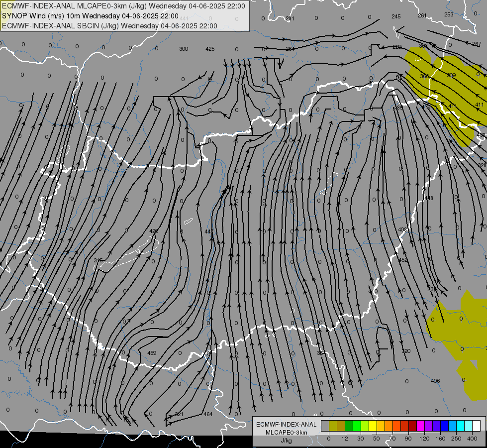This screenshot has height=448, width=487.
Task: Pick the pure yellow legend swatch
Action: click(x=373, y=426)
